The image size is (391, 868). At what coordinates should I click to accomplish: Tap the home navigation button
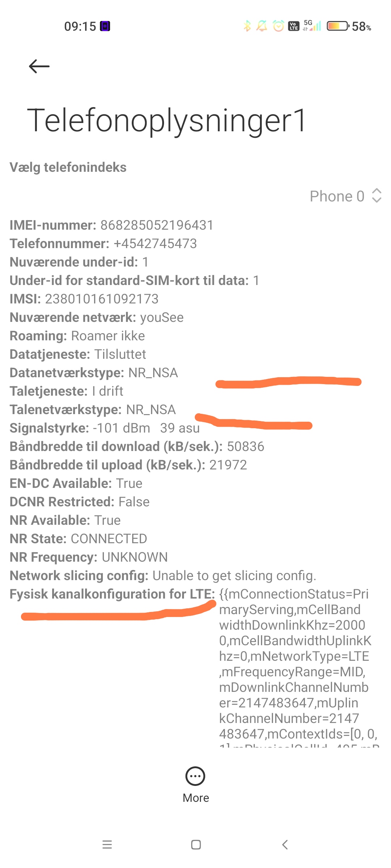pos(196,844)
